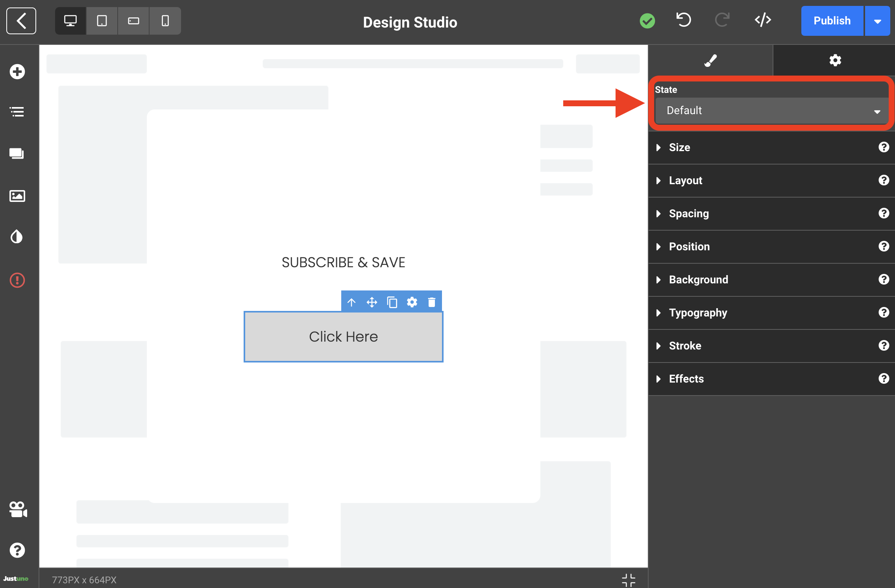Select the Click Here button element
Image resolution: width=895 pixels, height=588 pixels.
(343, 337)
